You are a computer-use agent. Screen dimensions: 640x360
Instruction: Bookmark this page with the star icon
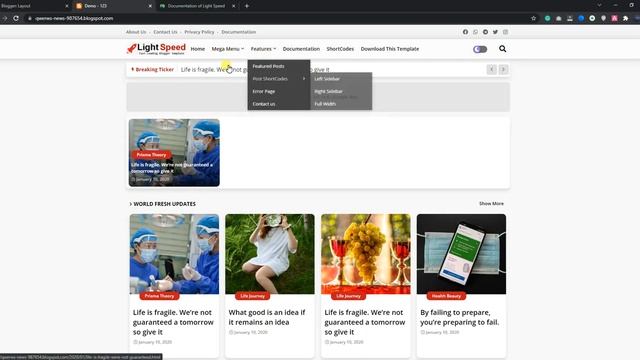tap(533, 18)
